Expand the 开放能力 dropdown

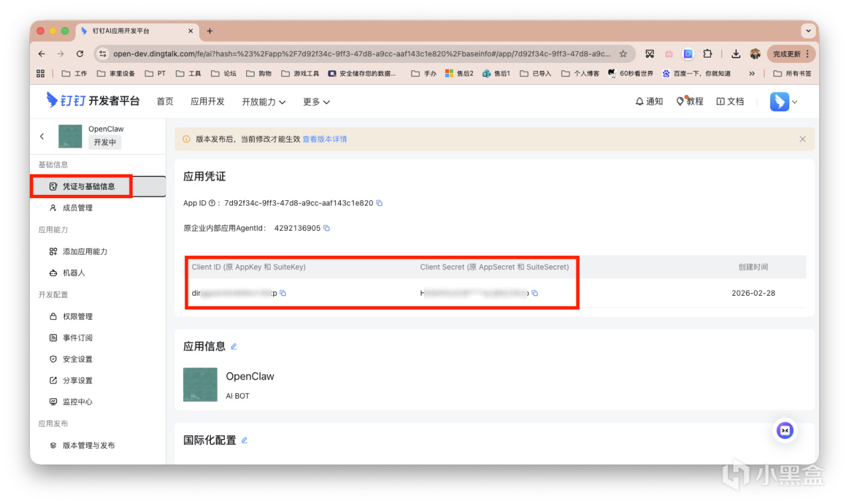[264, 101]
